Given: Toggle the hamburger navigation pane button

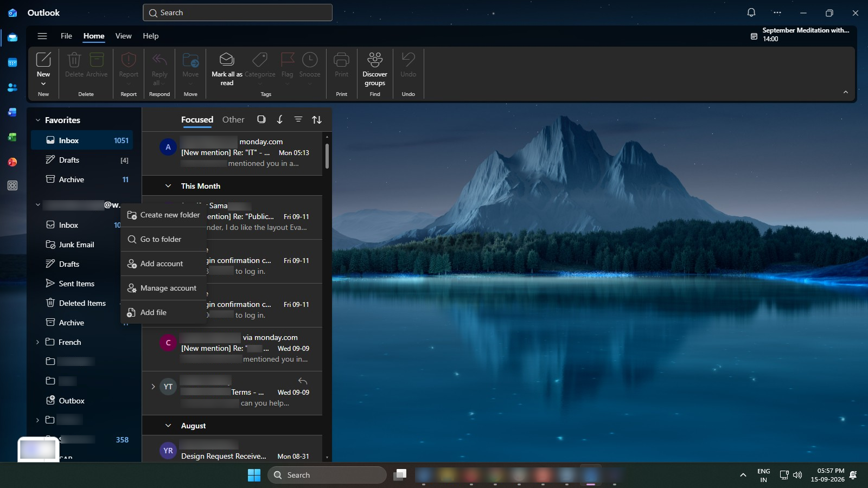Looking at the screenshot, I should (x=42, y=36).
